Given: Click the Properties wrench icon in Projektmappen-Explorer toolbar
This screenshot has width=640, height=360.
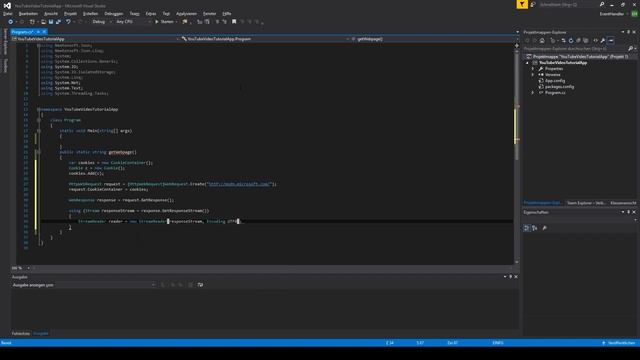Looking at the screenshot, I should [x=603, y=40].
